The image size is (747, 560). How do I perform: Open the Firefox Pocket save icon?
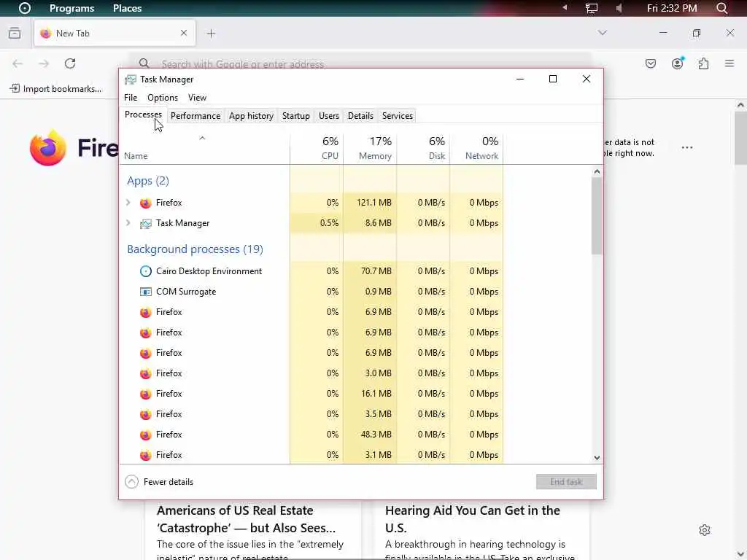click(650, 64)
